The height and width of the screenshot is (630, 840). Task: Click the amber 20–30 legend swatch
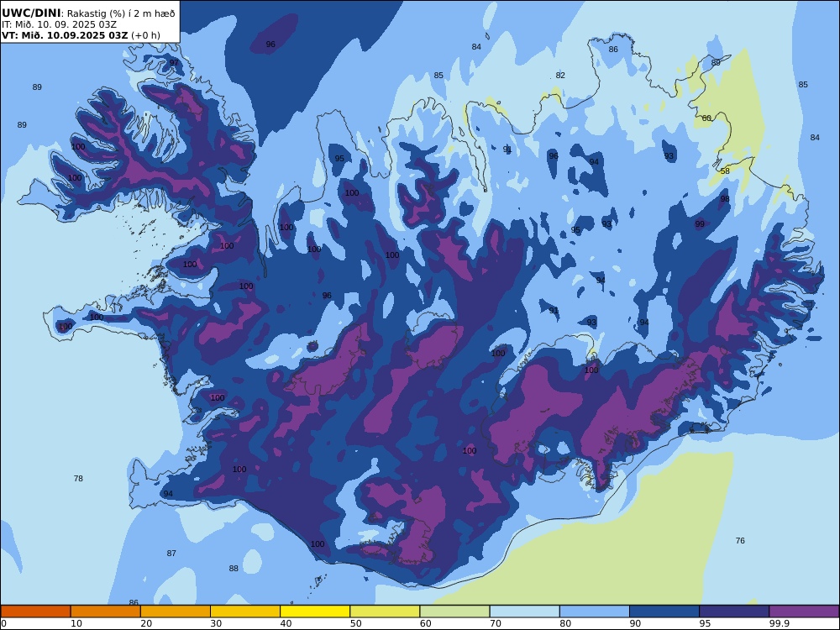[176, 612]
